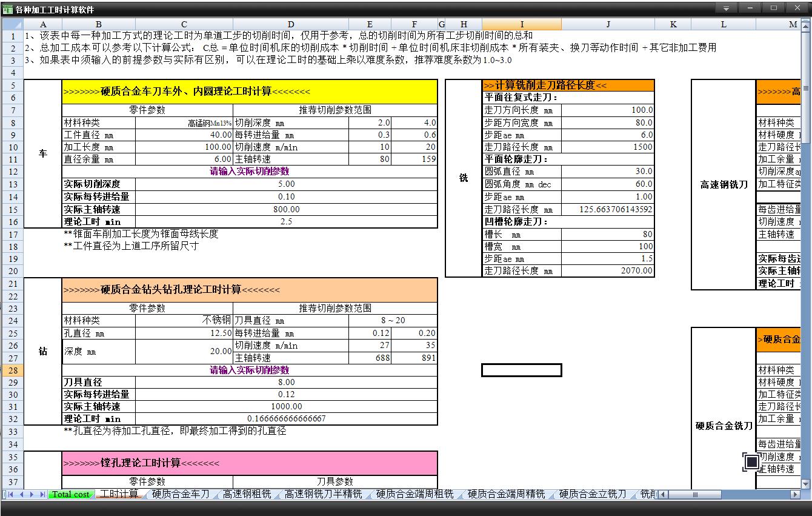Go to the next sheet tab arrow
Screen dimensions: 812x516
tap(32, 494)
